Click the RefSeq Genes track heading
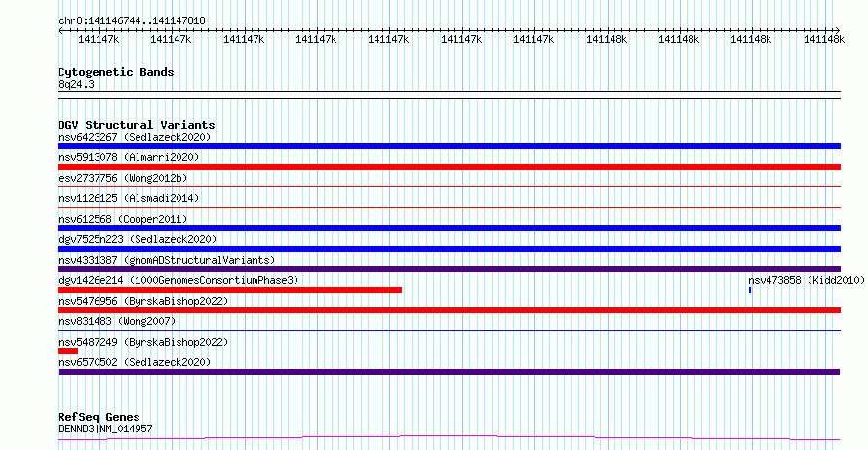 (99, 417)
